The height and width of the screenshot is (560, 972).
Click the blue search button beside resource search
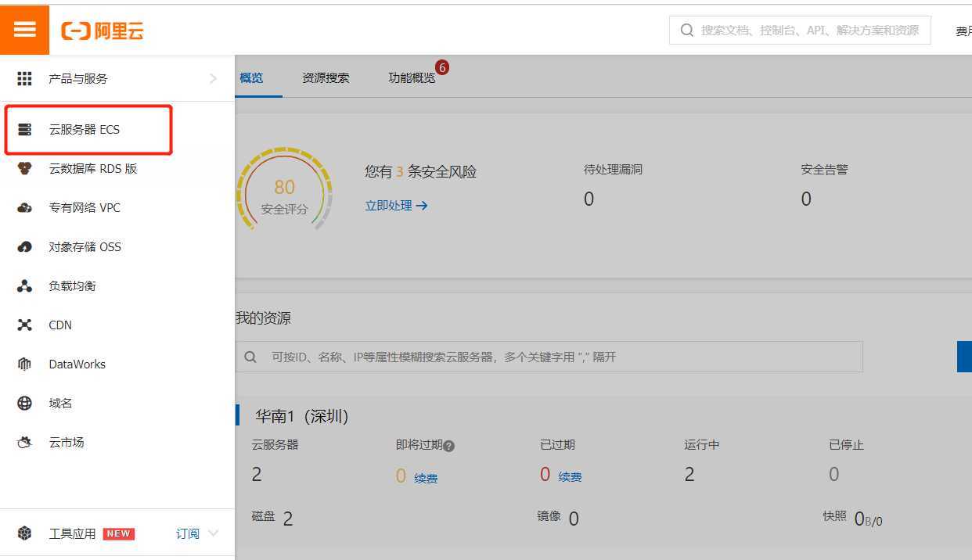tap(964, 357)
